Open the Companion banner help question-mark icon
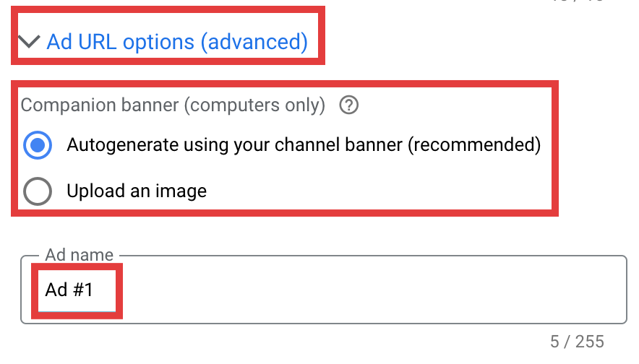 click(349, 105)
